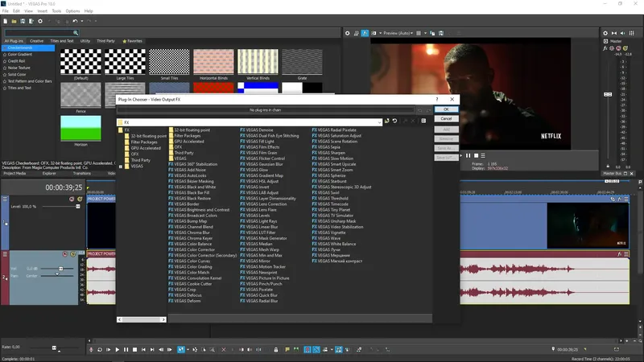
Task: Select VEGAS Color Curves plug-in
Action: 192,261
